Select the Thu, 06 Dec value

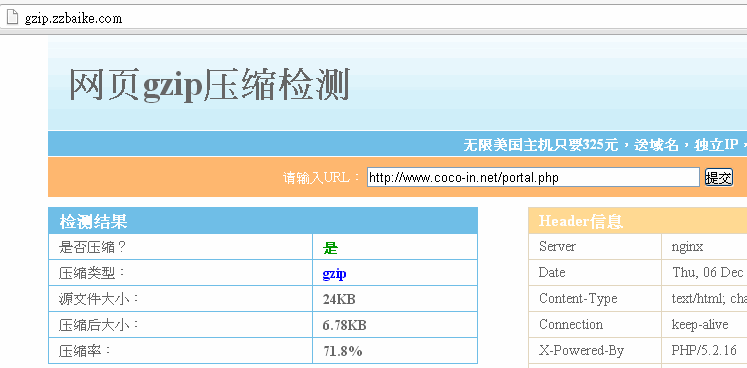[707, 272]
